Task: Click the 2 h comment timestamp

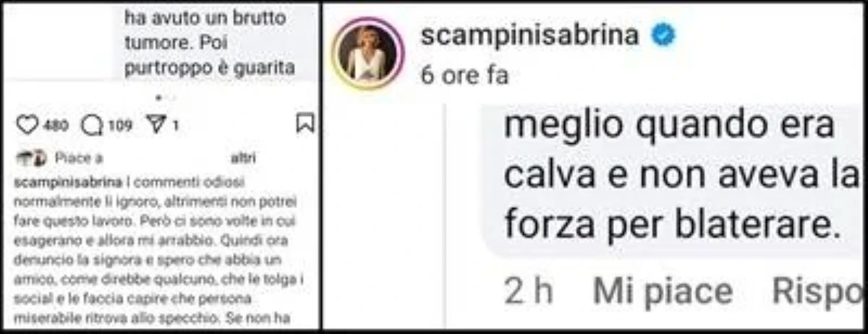Action: (x=529, y=292)
